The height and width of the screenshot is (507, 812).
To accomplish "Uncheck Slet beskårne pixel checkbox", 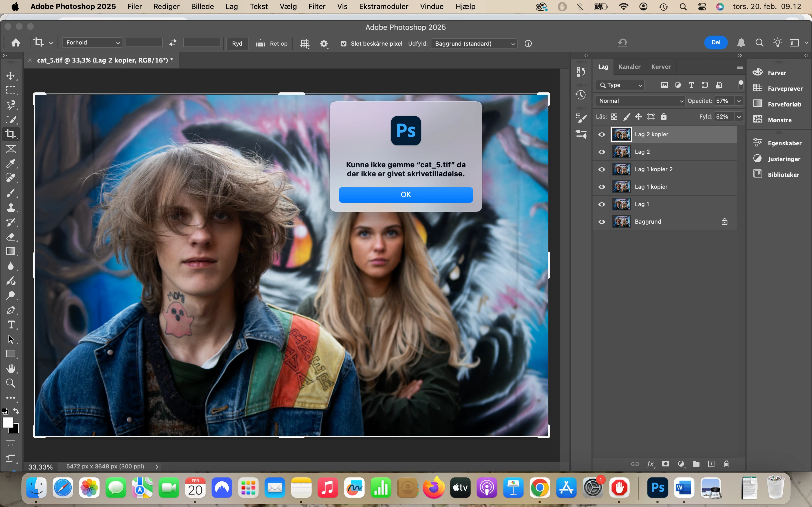I will [x=344, y=44].
